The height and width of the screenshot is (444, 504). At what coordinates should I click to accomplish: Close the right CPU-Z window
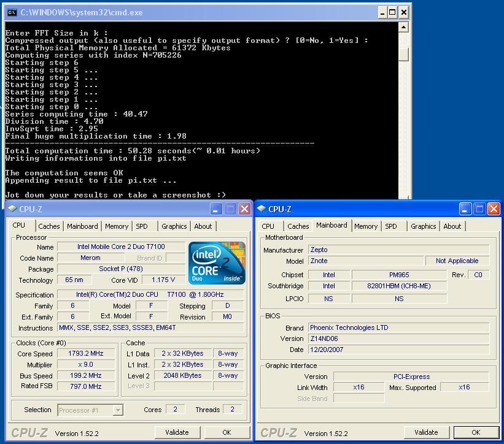coord(494,209)
